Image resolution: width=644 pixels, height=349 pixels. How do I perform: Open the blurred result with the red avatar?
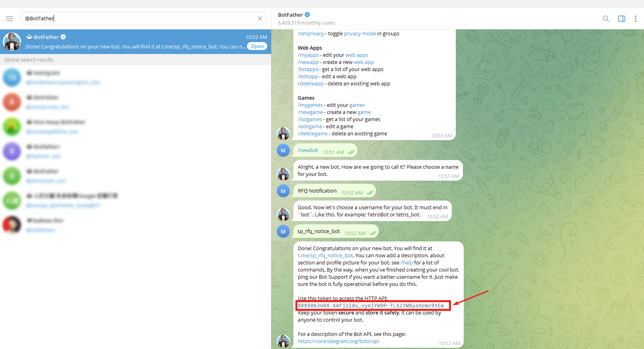tap(135, 102)
